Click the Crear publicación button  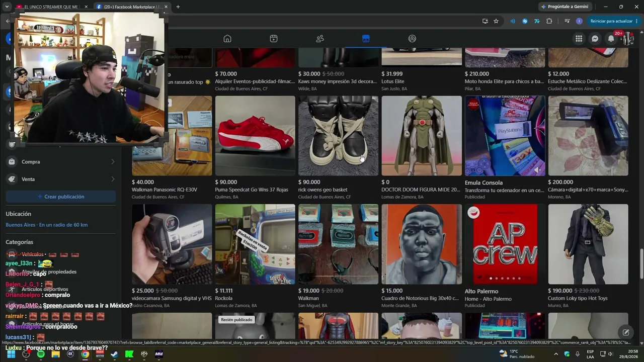click(60, 197)
